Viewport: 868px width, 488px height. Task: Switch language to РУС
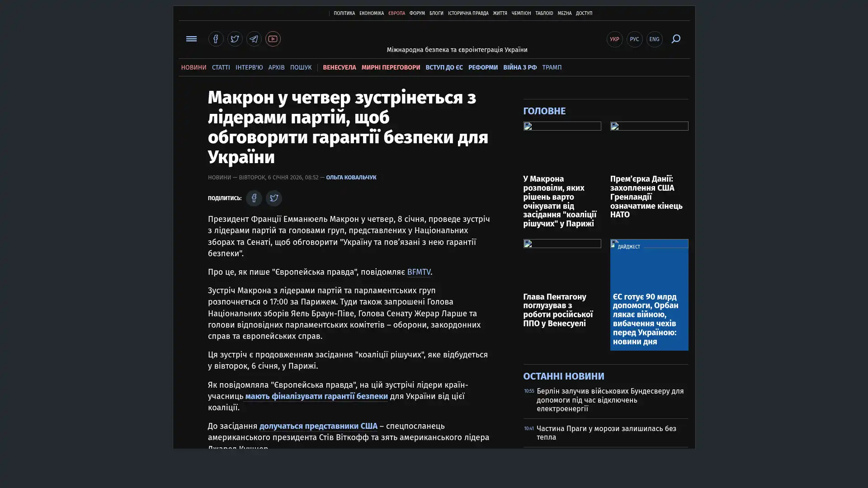[x=634, y=39]
